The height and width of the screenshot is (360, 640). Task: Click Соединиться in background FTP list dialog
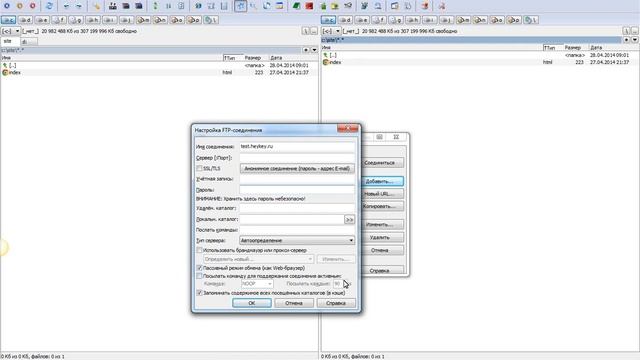pyautogui.click(x=382, y=163)
